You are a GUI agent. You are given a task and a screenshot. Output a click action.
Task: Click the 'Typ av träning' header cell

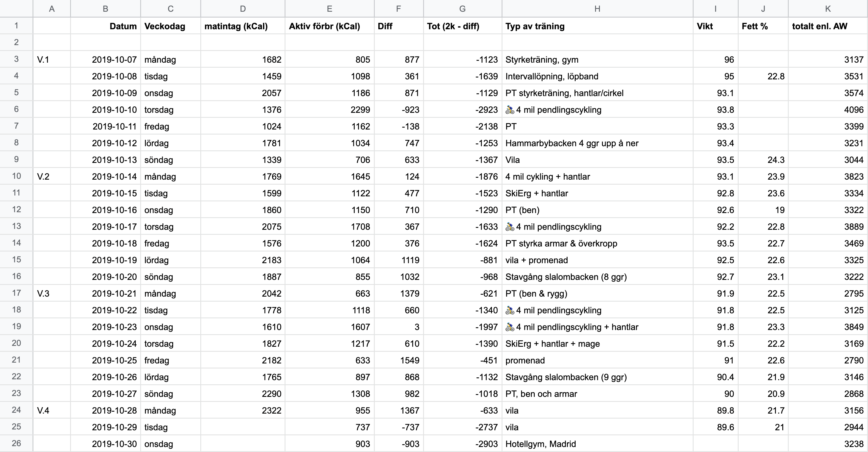[597, 26]
